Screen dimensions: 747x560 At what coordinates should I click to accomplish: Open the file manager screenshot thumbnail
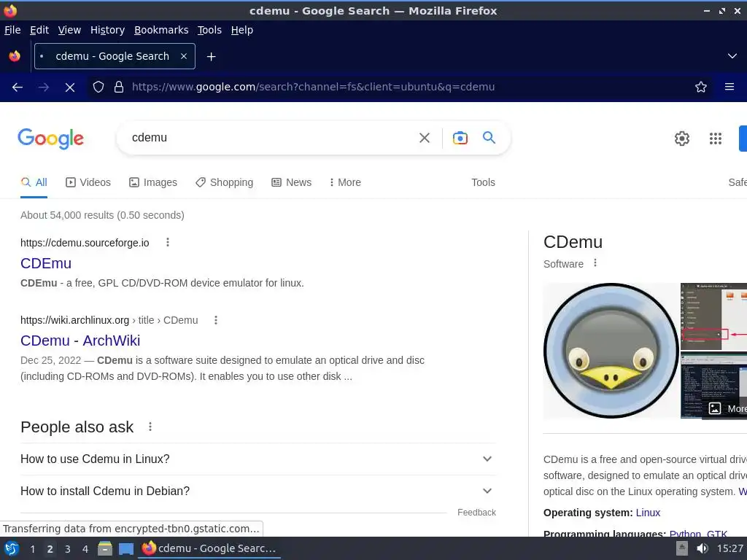(713, 316)
